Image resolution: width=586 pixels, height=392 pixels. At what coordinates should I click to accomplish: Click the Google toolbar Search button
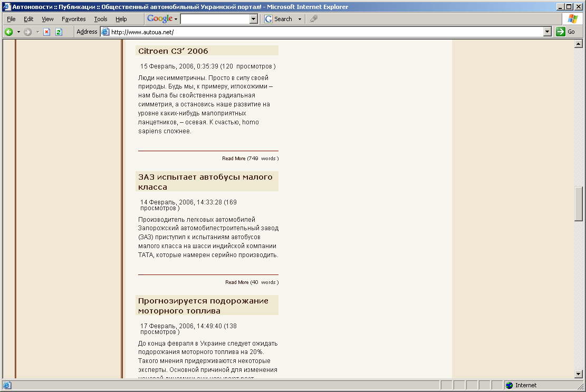[278, 19]
